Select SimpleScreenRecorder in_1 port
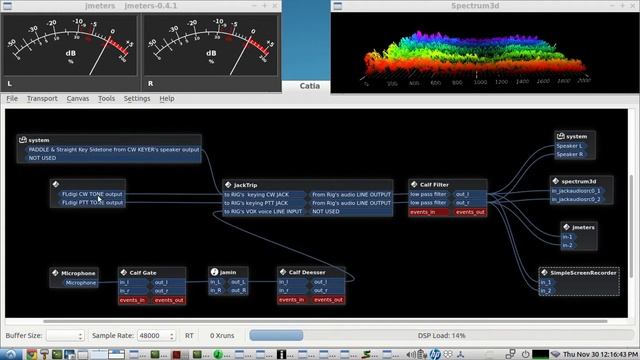Screen dimensions: 640x360 pos(547,282)
